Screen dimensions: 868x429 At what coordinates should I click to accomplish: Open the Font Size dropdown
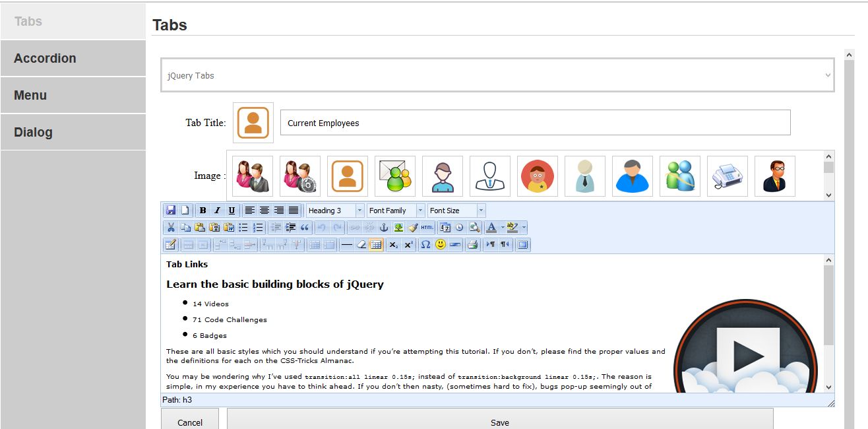[x=456, y=211]
